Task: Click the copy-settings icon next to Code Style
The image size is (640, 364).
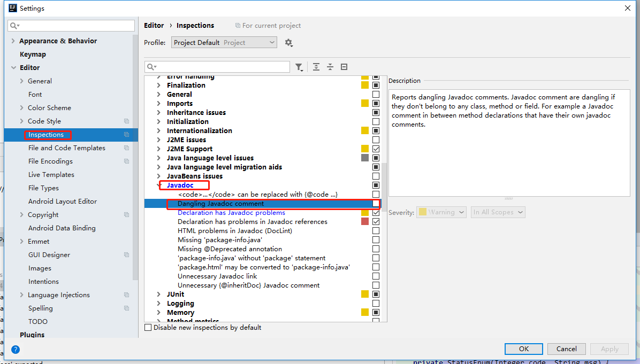Action: tap(126, 121)
